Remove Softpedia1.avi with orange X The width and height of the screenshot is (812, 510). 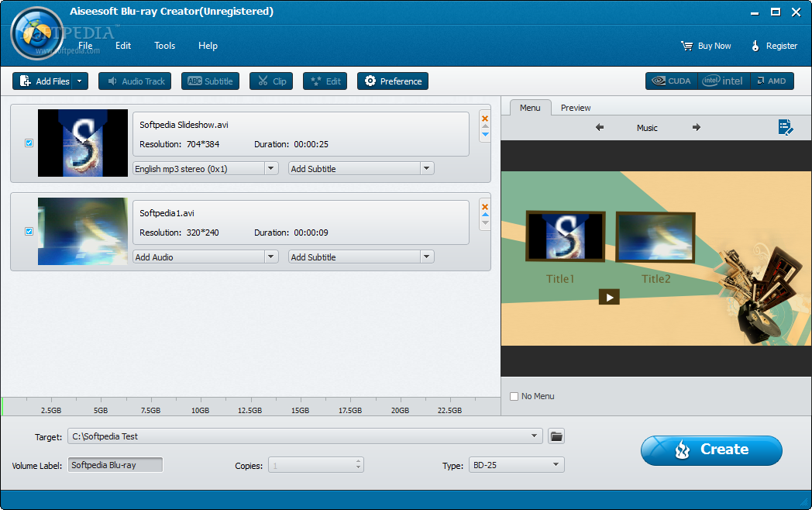click(485, 207)
